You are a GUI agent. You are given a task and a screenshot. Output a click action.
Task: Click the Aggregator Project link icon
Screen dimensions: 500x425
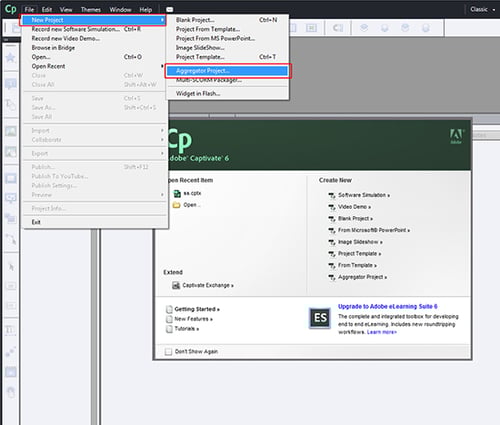coord(332,277)
